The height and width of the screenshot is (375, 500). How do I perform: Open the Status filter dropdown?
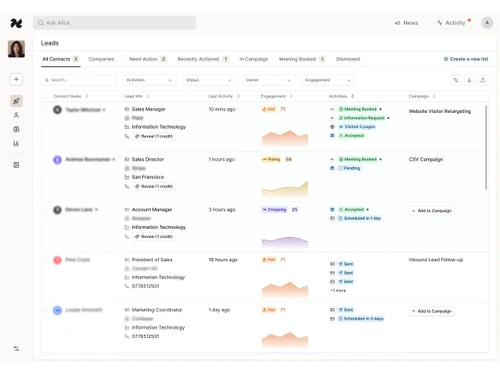point(209,80)
